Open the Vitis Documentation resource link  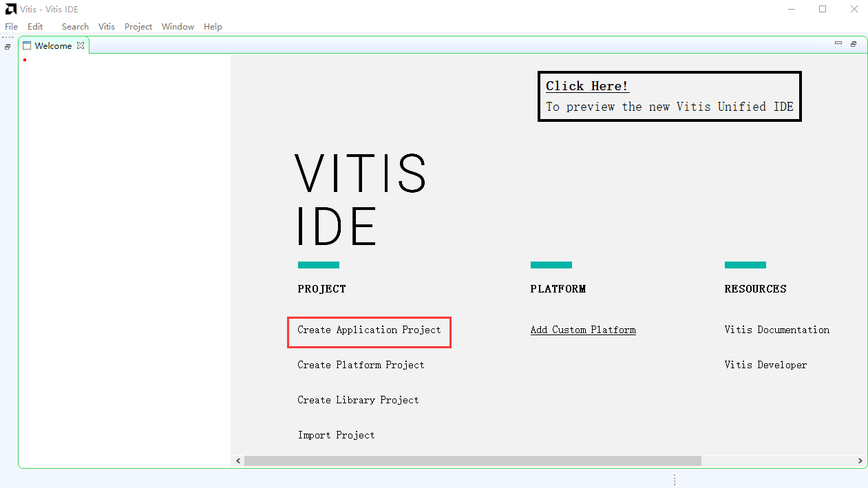click(777, 330)
